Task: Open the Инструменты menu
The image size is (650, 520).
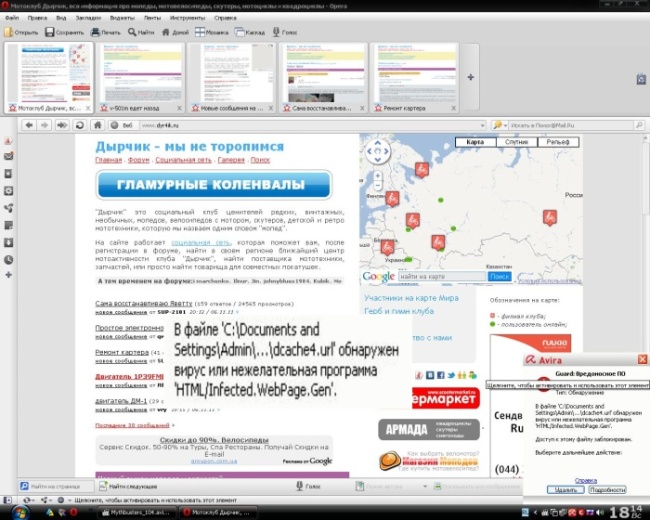Action: pyautogui.click(x=187, y=18)
